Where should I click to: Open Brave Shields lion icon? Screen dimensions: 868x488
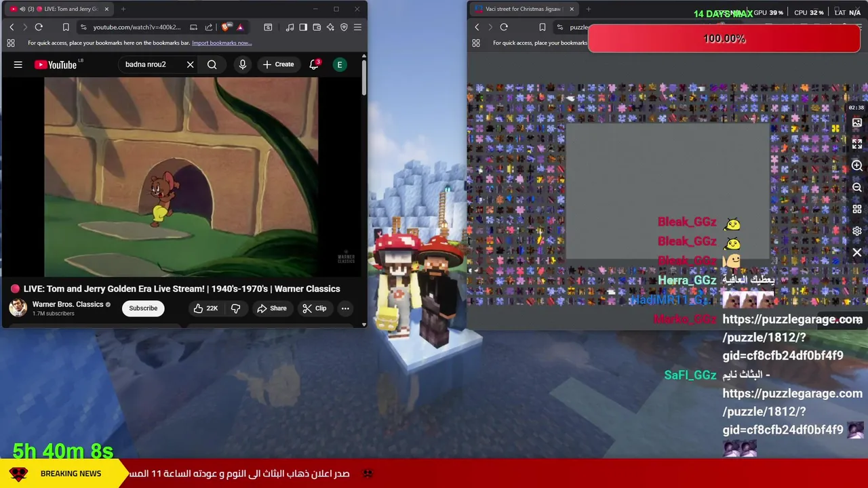pyautogui.click(x=226, y=27)
